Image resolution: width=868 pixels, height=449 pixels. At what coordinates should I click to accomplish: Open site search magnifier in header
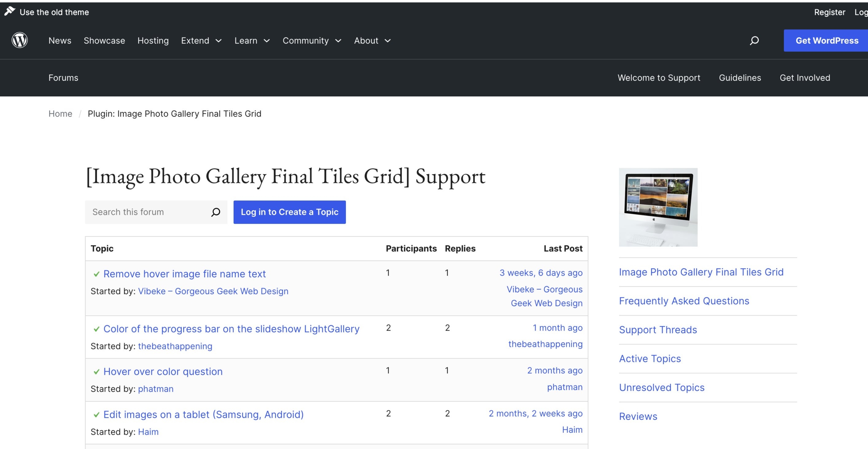point(754,41)
